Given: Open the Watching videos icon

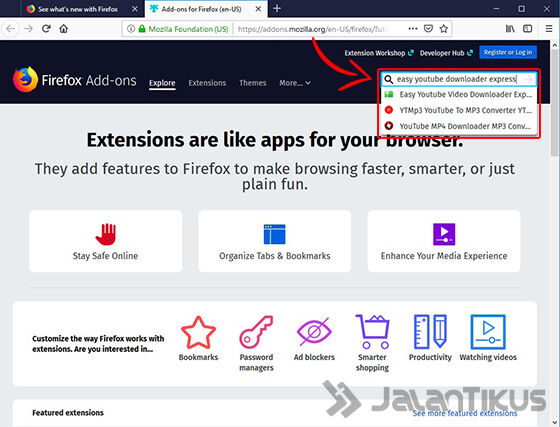Looking at the screenshot, I should tap(488, 332).
